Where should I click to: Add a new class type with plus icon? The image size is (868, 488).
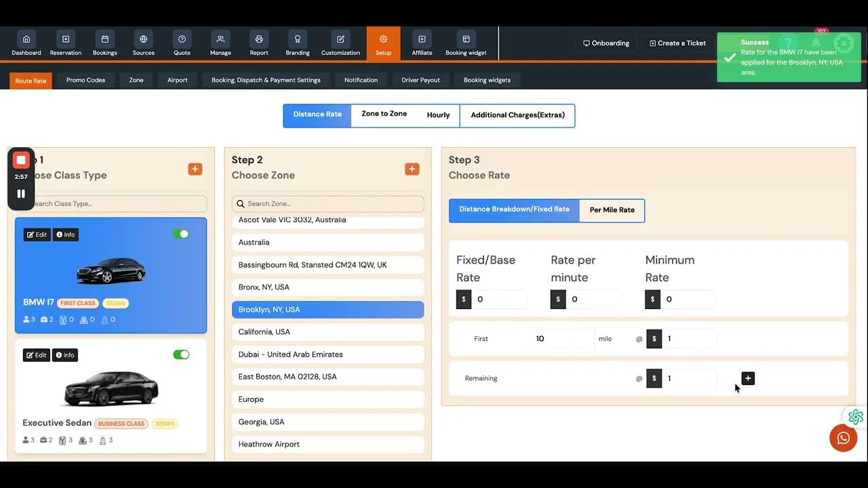coord(195,169)
